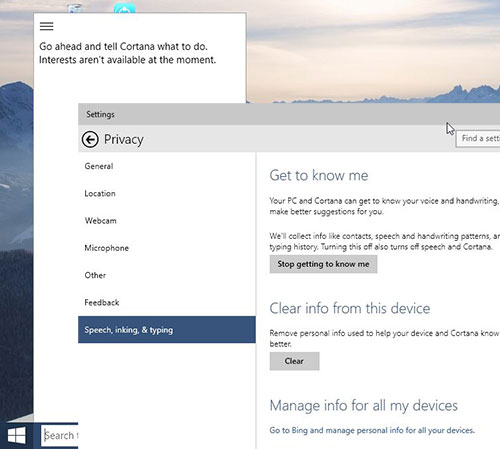The image size is (500, 449).
Task: Select the General privacy category
Action: pyautogui.click(x=167, y=166)
